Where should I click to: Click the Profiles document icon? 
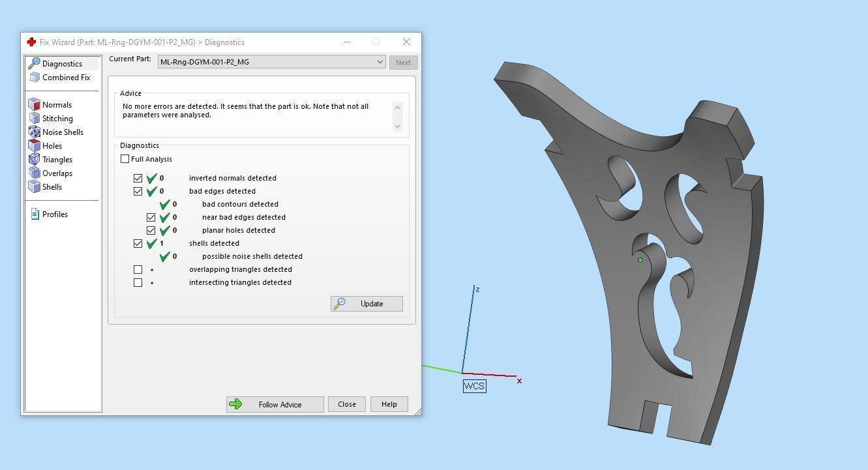click(x=35, y=214)
